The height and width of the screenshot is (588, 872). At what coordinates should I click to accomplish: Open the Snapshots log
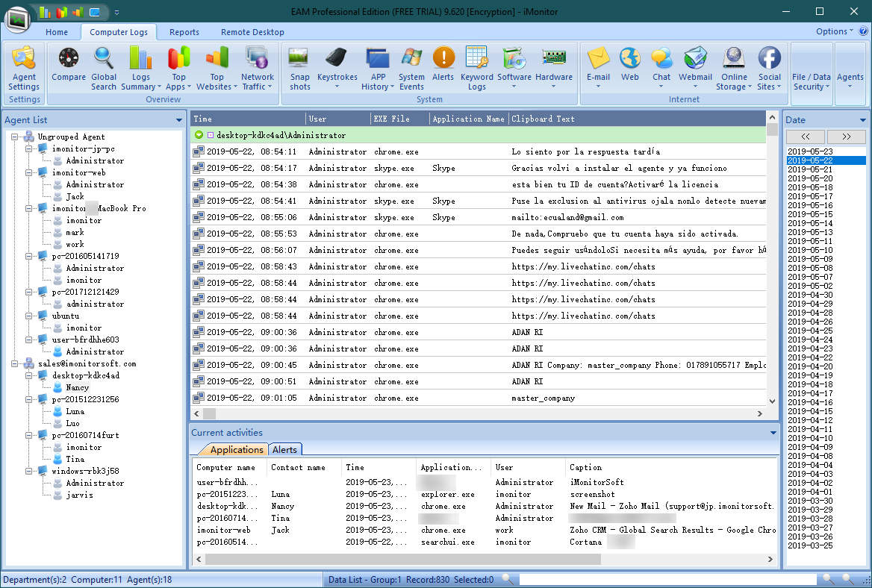300,69
